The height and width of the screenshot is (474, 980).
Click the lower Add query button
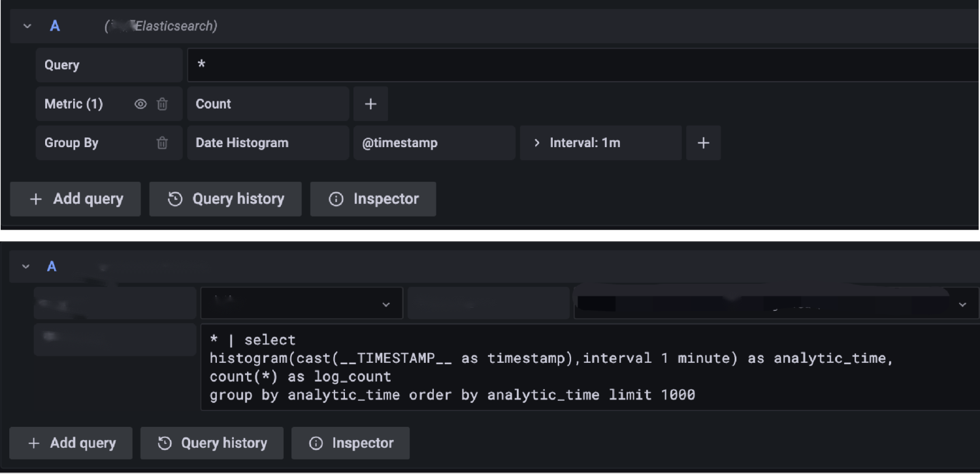(x=71, y=443)
